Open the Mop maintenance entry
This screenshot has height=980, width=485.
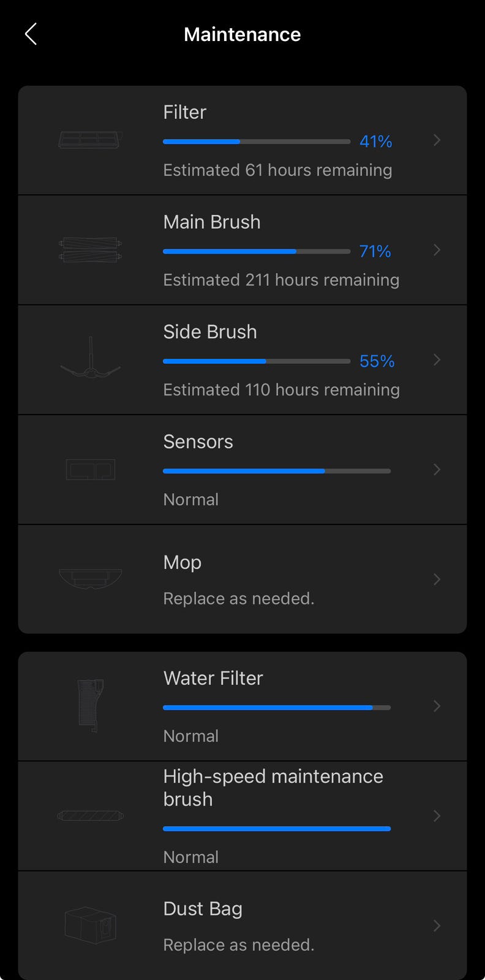point(182,562)
